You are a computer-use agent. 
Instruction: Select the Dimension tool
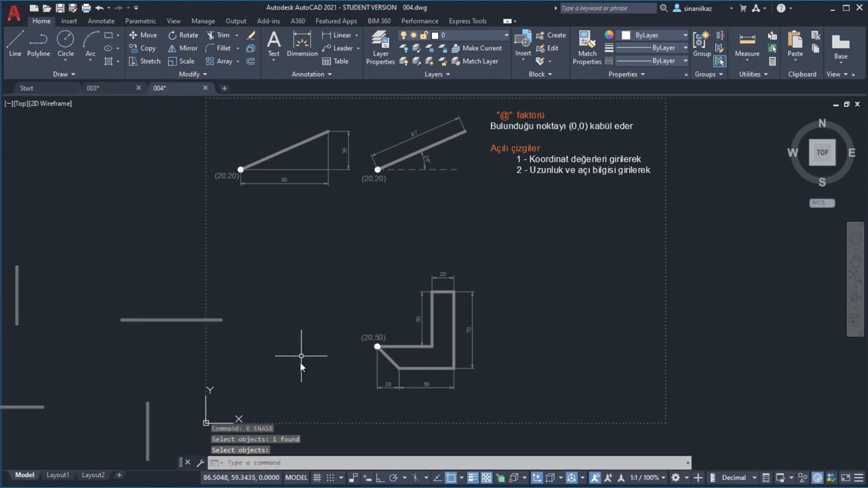[x=302, y=44]
